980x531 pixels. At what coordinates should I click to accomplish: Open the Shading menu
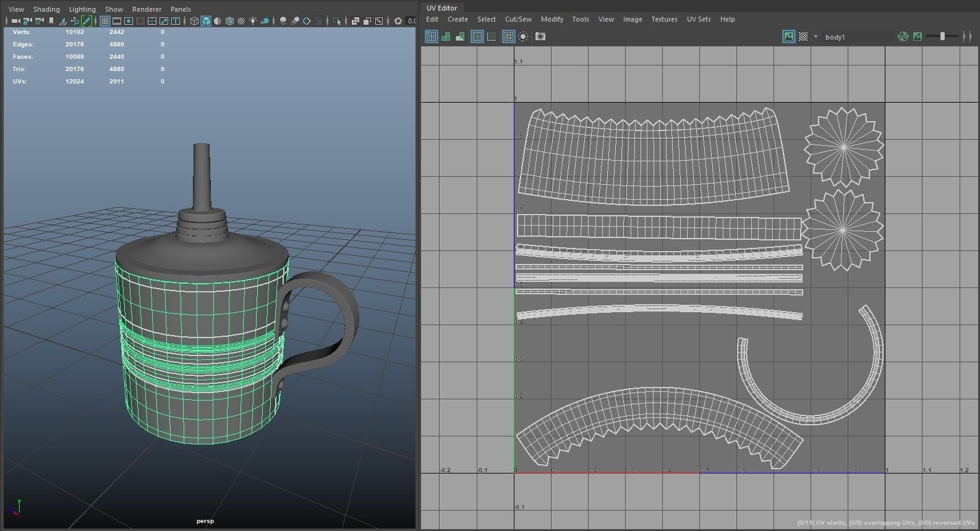(x=46, y=9)
